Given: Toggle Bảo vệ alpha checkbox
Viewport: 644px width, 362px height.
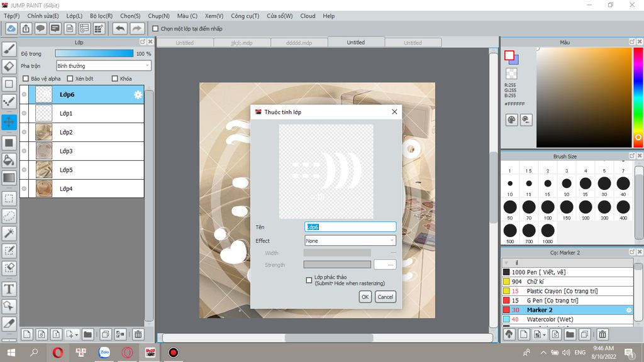Looking at the screenshot, I should (x=26, y=79).
